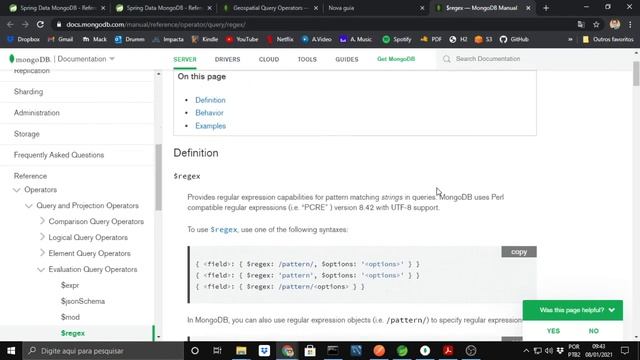The width and height of the screenshot is (640, 360).
Task: Open the Chrome profile avatar
Action: [615, 24]
